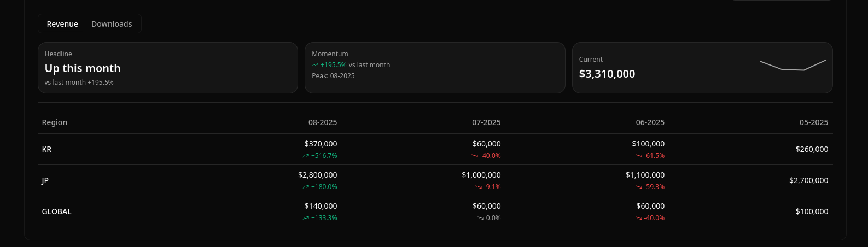This screenshot has width=868, height=247.
Task: Click KR 06-2025 downward trend icon
Action: tap(639, 156)
